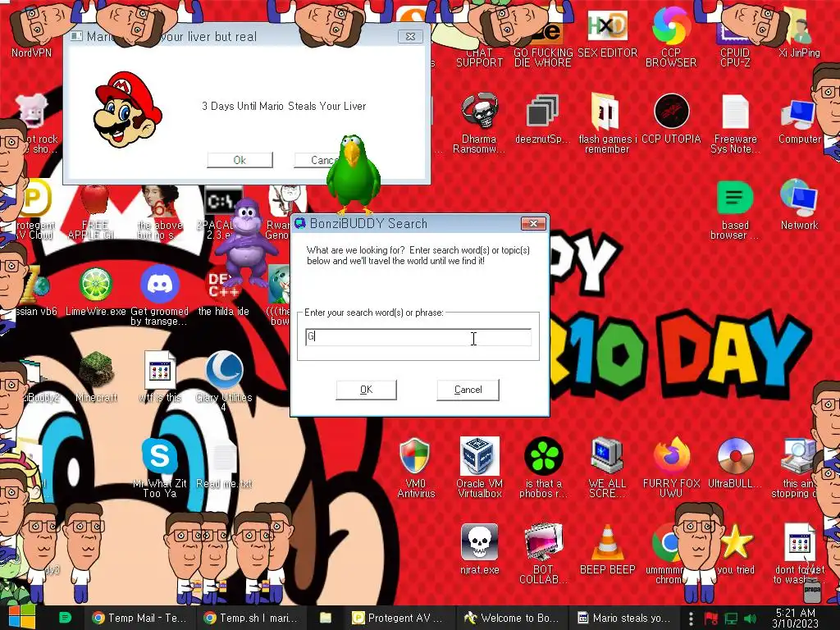Screen dimensions: 840x630
Task: Open the 'dont forget to wash' file icon
Action: pyautogui.click(x=800, y=555)
